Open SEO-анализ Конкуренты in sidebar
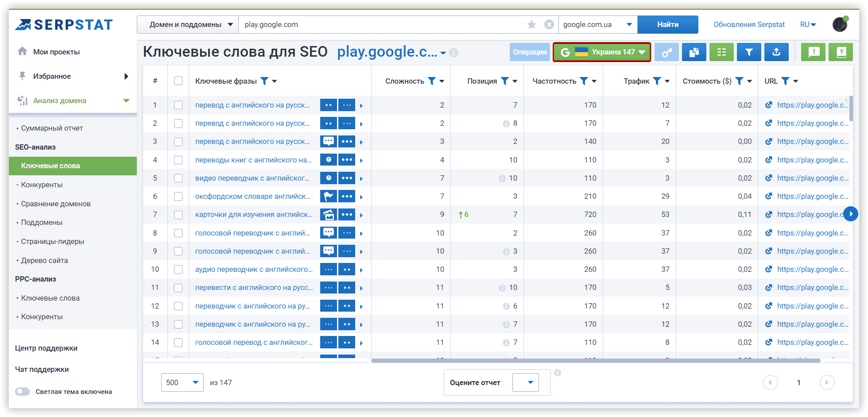 42,185
